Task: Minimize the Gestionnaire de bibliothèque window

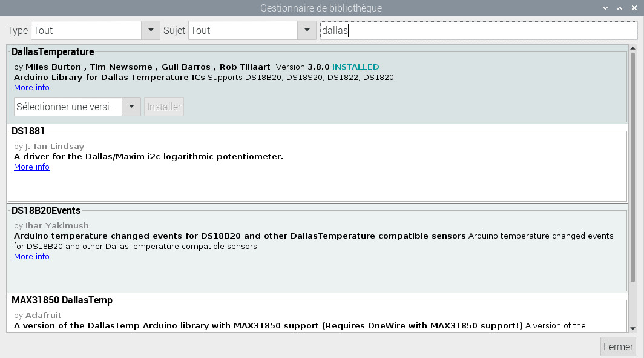Action: [605, 8]
